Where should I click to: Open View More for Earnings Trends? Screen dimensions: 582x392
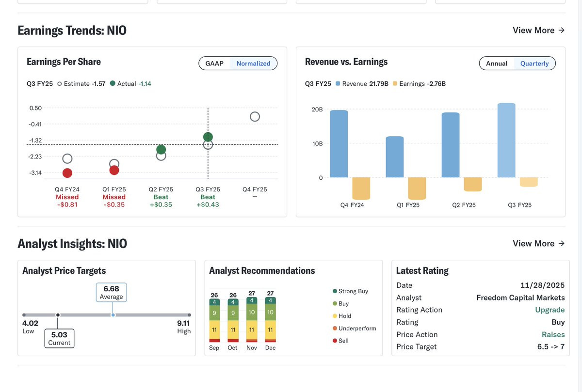[538, 30]
